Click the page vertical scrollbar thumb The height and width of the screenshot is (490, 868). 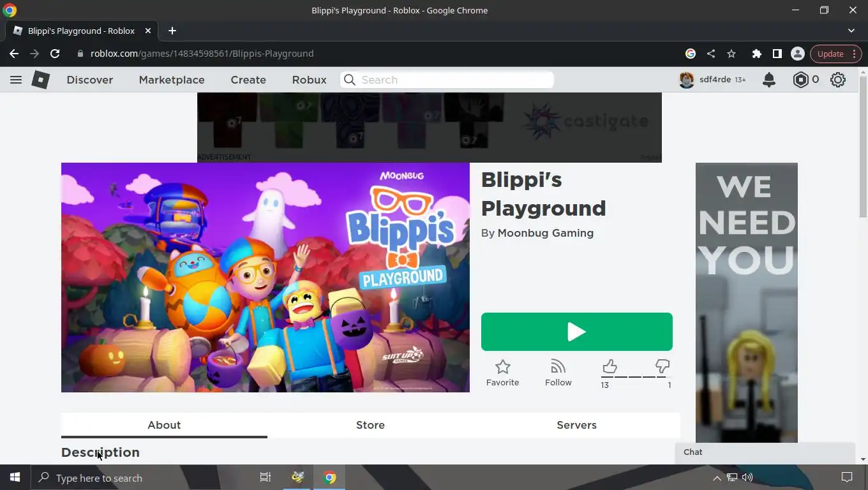coord(863,147)
